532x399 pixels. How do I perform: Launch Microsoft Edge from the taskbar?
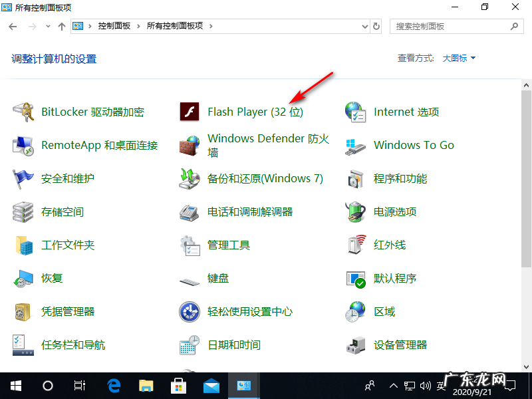point(113,385)
